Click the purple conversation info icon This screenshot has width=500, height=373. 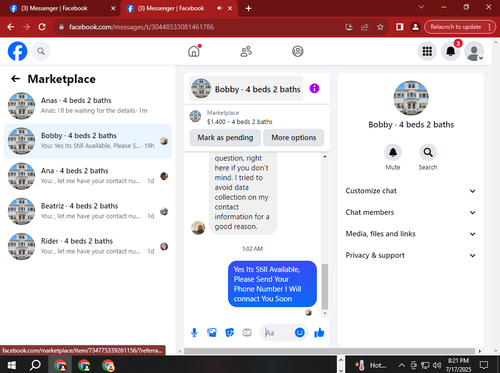coord(314,89)
